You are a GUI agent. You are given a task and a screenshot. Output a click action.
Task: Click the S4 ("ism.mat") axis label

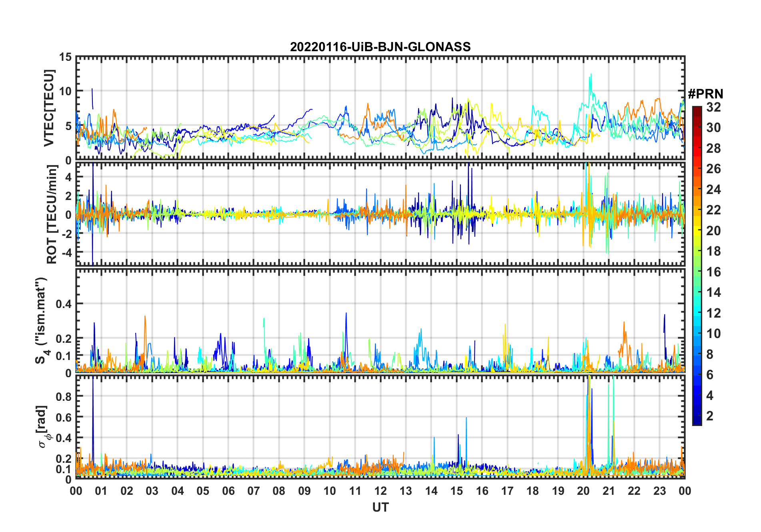(x=41, y=321)
